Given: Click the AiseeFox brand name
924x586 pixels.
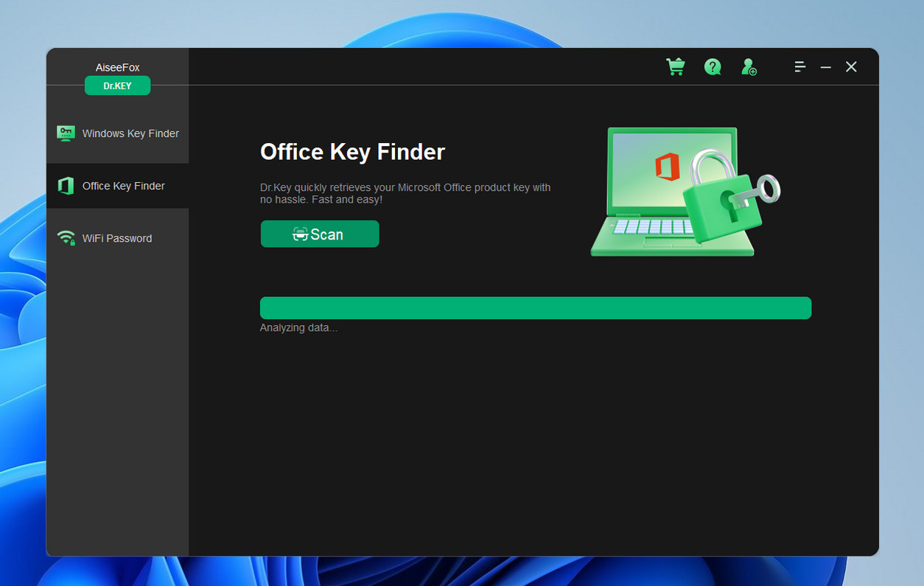Looking at the screenshot, I should 118,67.
